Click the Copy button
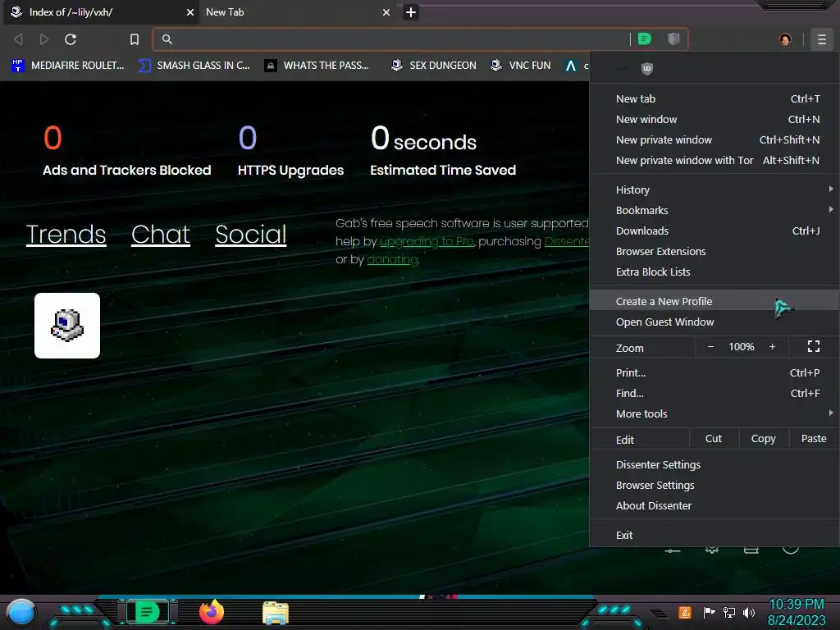 click(764, 439)
